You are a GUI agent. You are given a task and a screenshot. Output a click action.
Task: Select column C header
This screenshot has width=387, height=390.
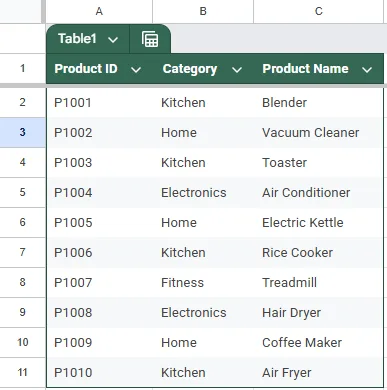pos(319,11)
